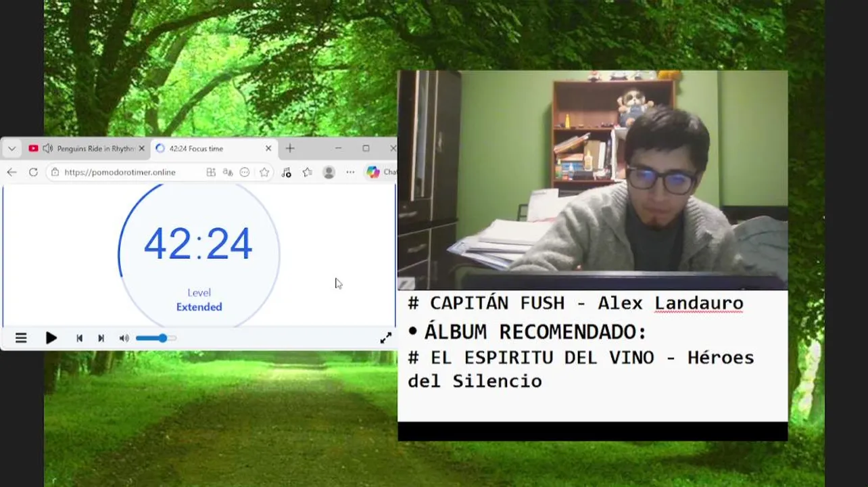Screen dimensions: 868x487
Task: Switch to Penguins Ride in Rhythm tab
Action: click(x=87, y=149)
